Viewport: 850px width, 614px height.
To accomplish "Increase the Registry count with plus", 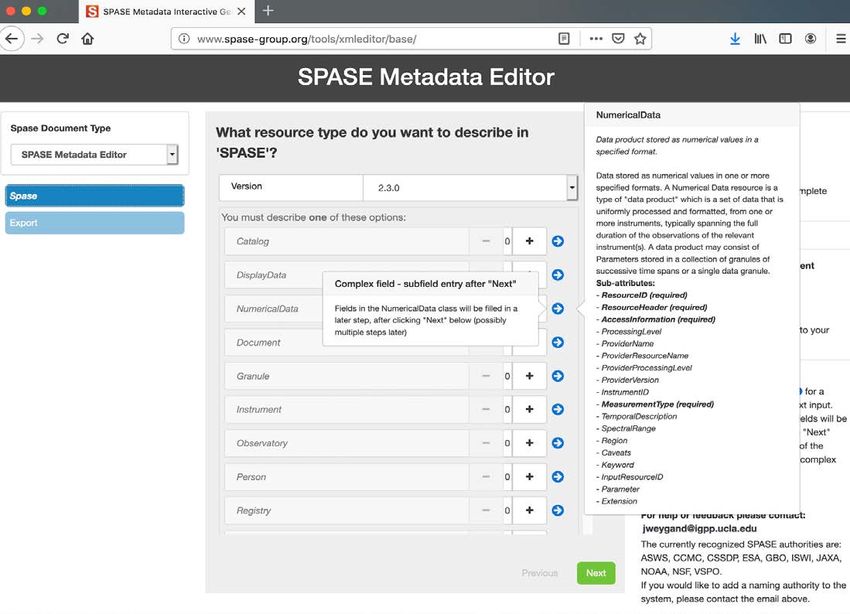I will coord(529,510).
